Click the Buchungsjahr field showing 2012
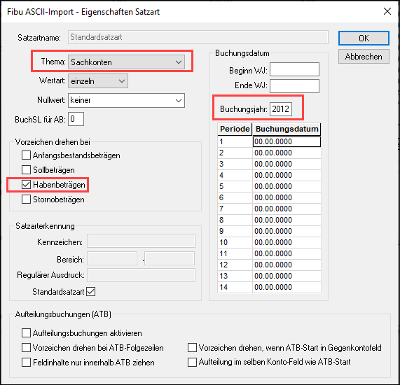Screen dimensions: 400x385 (x=281, y=109)
